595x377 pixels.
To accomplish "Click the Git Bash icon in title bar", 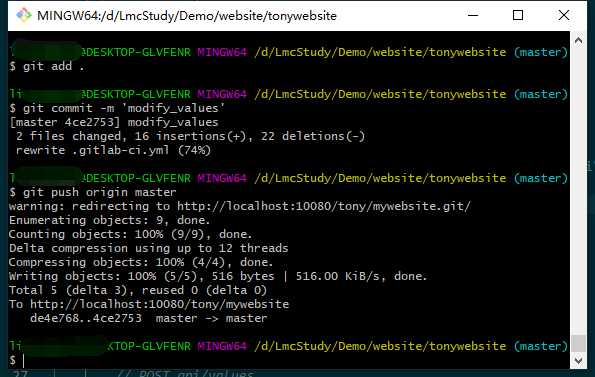I will (x=24, y=16).
